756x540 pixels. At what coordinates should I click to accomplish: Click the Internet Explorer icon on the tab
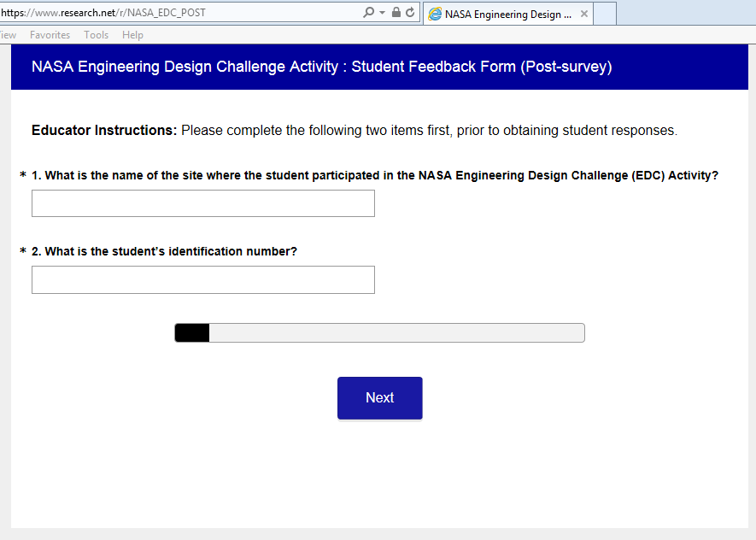(435, 14)
